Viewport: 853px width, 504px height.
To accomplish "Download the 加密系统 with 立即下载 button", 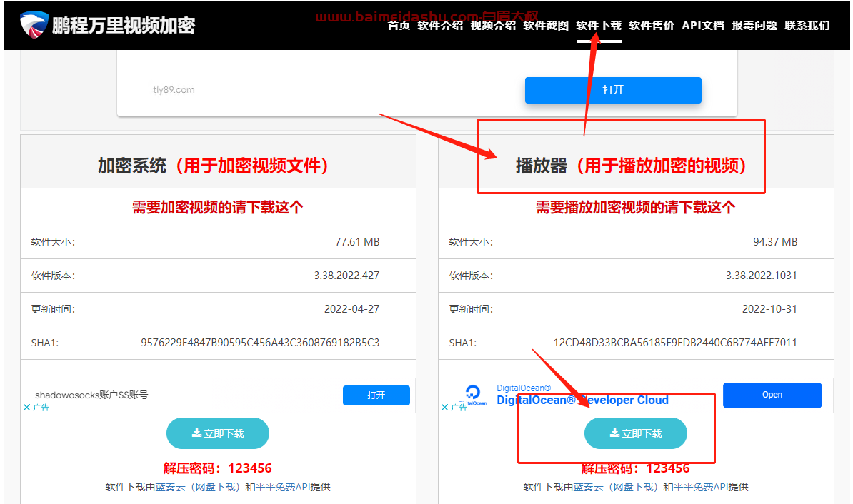I will [x=218, y=433].
